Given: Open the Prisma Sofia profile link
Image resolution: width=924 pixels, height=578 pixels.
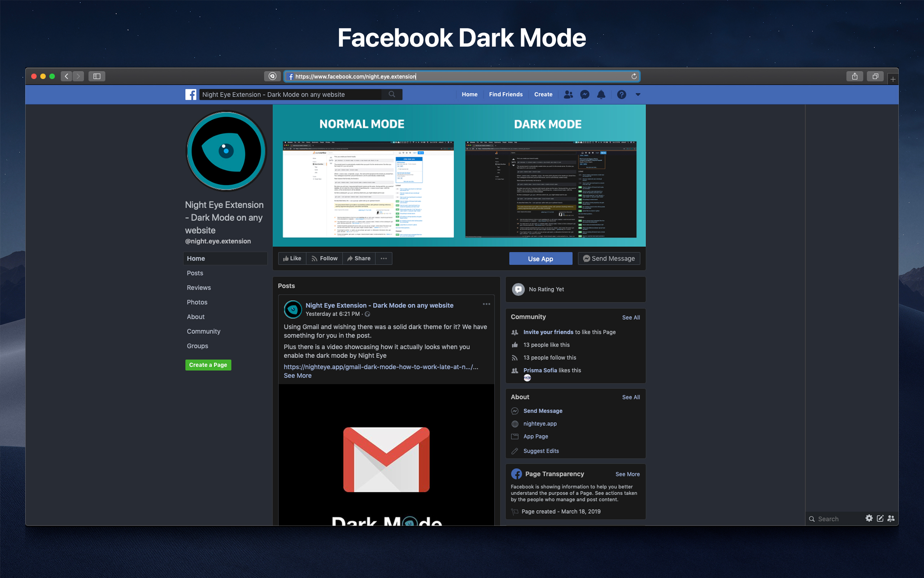Looking at the screenshot, I should coord(540,370).
